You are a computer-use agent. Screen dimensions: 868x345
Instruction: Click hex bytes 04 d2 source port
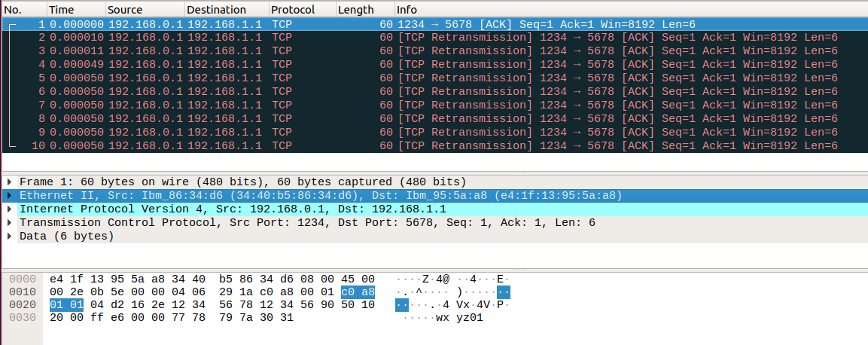point(108,305)
